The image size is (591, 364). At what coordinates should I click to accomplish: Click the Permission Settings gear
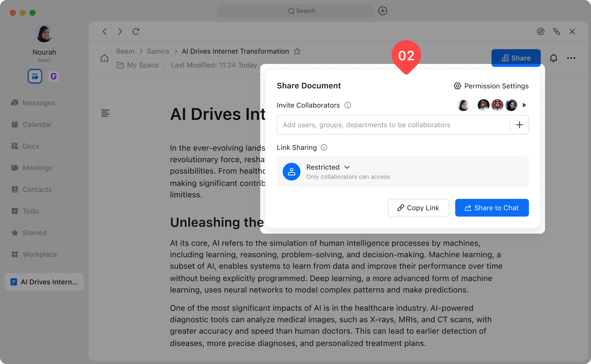(x=457, y=86)
